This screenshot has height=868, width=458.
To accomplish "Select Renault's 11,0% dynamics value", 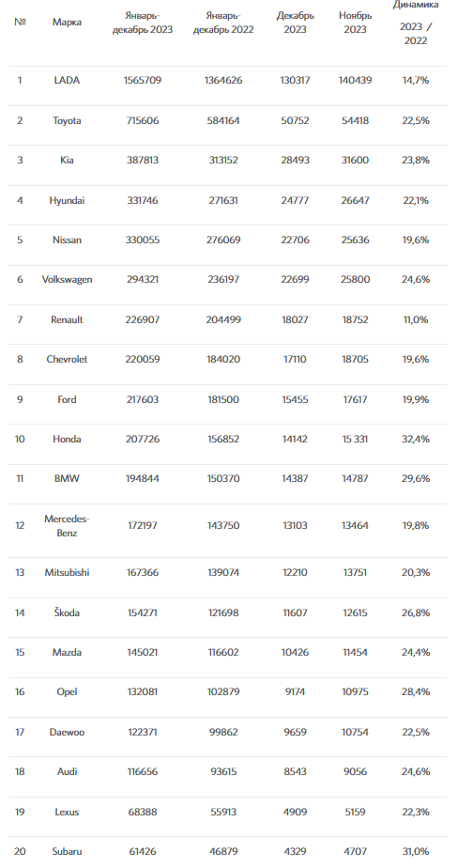I will coord(416,319).
